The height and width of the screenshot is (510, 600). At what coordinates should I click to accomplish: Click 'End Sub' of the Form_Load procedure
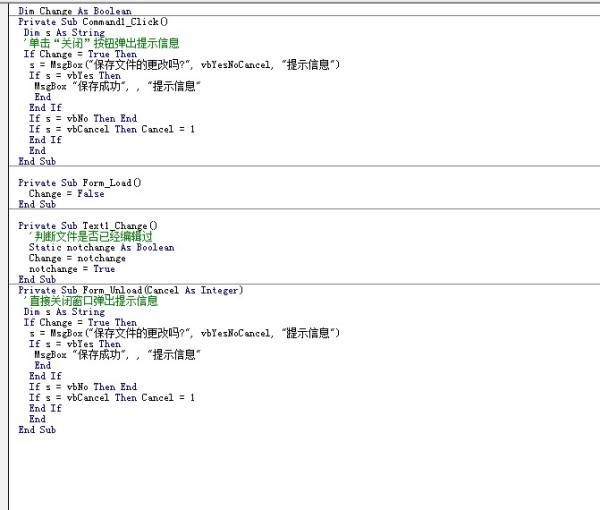37,204
